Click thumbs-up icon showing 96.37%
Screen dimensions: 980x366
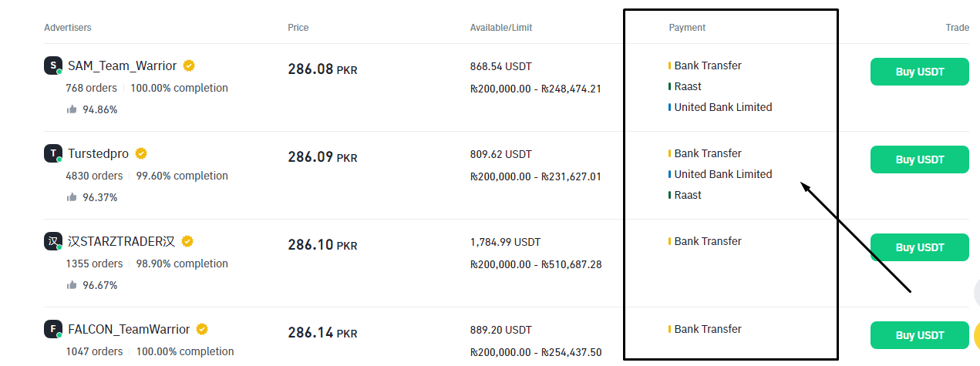[72, 197]
